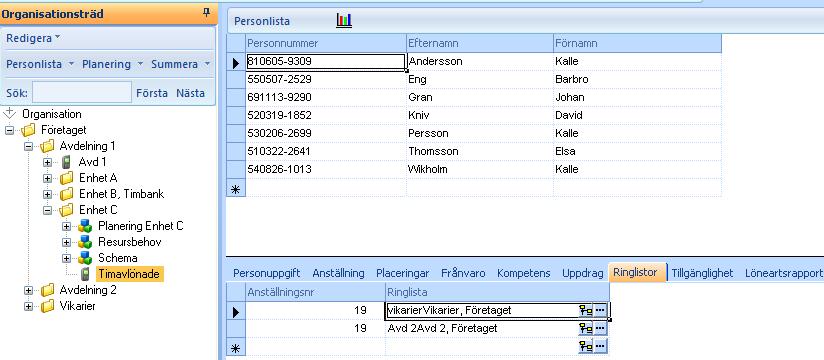Screen dimensions: 824x360
Task: Pin the Organisationsträd panel
Action: 207,13
